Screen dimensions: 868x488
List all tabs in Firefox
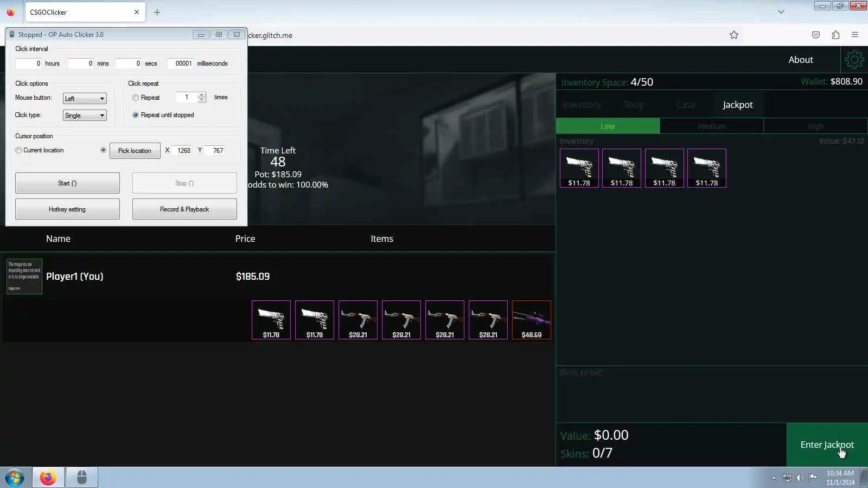(x=781, y=12)
